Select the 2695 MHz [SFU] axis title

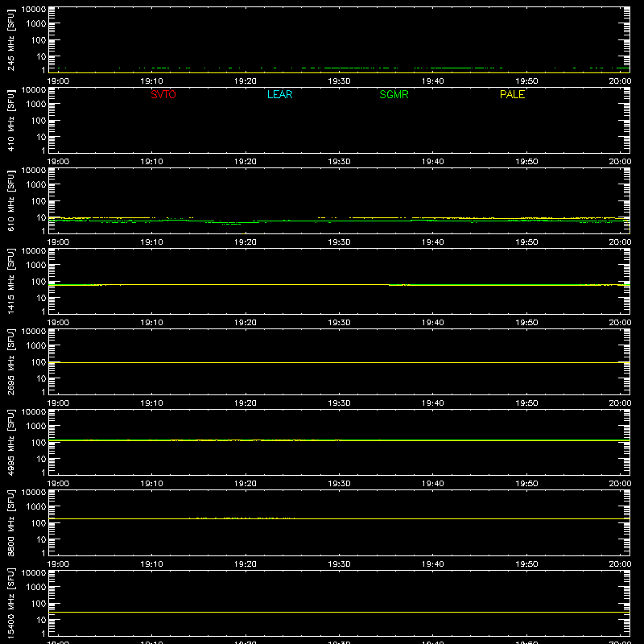pos(10,361)
